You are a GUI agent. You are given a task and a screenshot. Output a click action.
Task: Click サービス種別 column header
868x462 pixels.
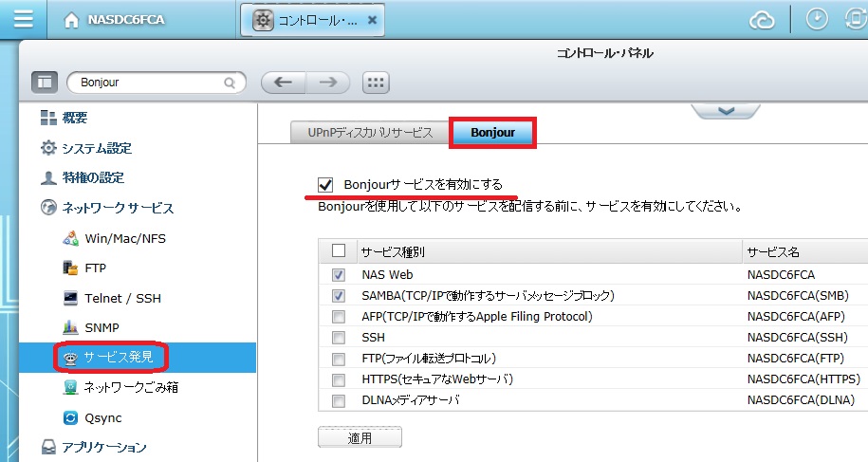tap(549, 251)
